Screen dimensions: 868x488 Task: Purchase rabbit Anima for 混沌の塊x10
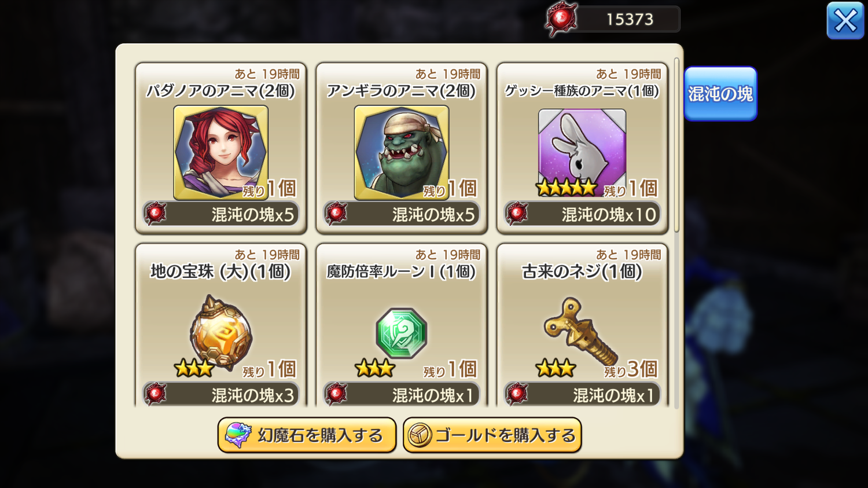pos(582,214)
